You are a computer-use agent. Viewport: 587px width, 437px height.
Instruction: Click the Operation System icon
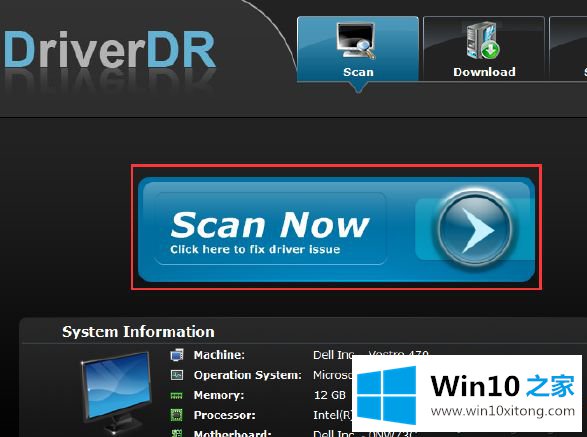coord(177,375)
